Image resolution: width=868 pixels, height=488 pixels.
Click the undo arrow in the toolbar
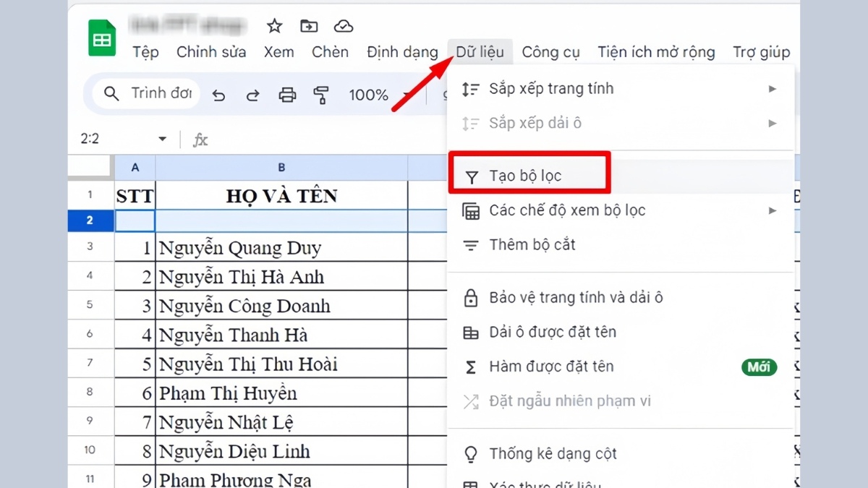tap(218, 95)
